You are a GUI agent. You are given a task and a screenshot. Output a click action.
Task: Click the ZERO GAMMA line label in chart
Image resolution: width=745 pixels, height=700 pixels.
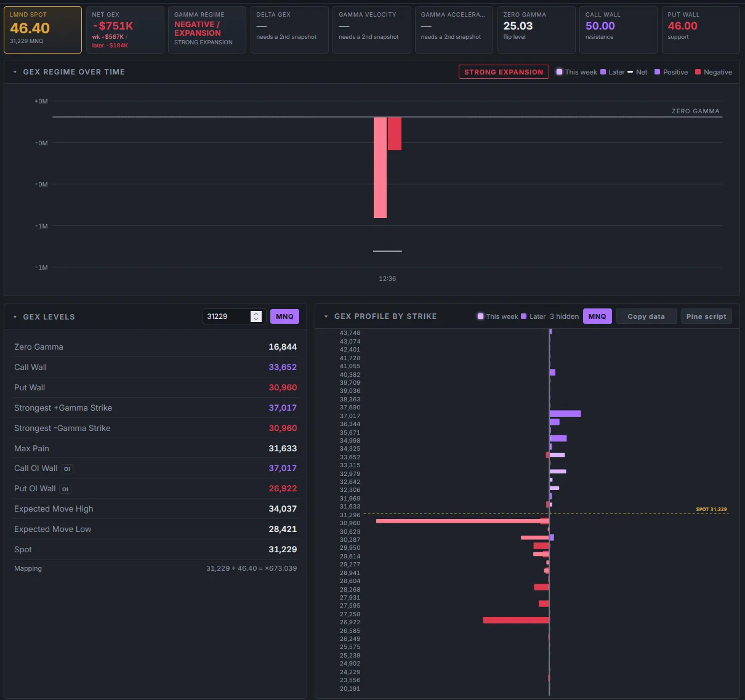coord(695,111)
